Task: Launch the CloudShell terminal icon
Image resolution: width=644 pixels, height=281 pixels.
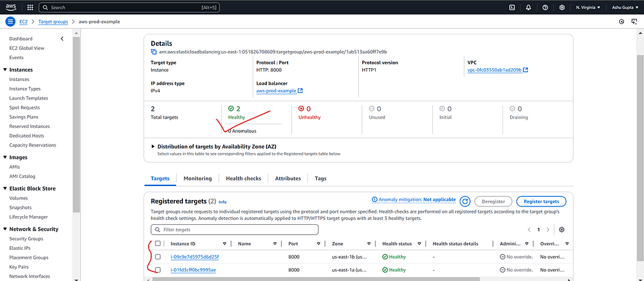Action: tap(512, 8)
